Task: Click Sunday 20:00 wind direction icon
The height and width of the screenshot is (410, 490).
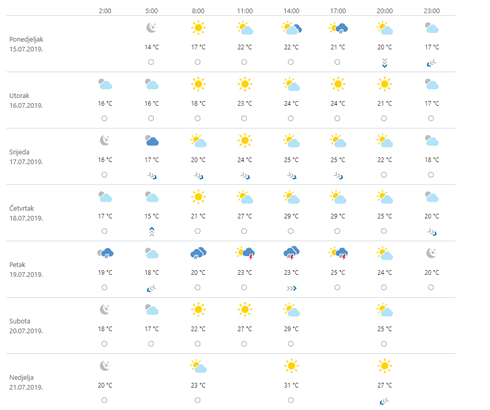Action: tap(384, 401)
